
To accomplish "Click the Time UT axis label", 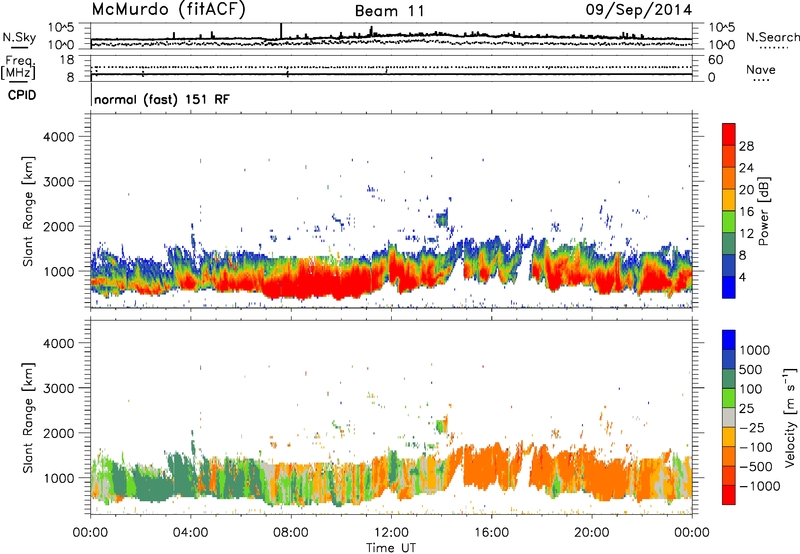I will [391, 548].
